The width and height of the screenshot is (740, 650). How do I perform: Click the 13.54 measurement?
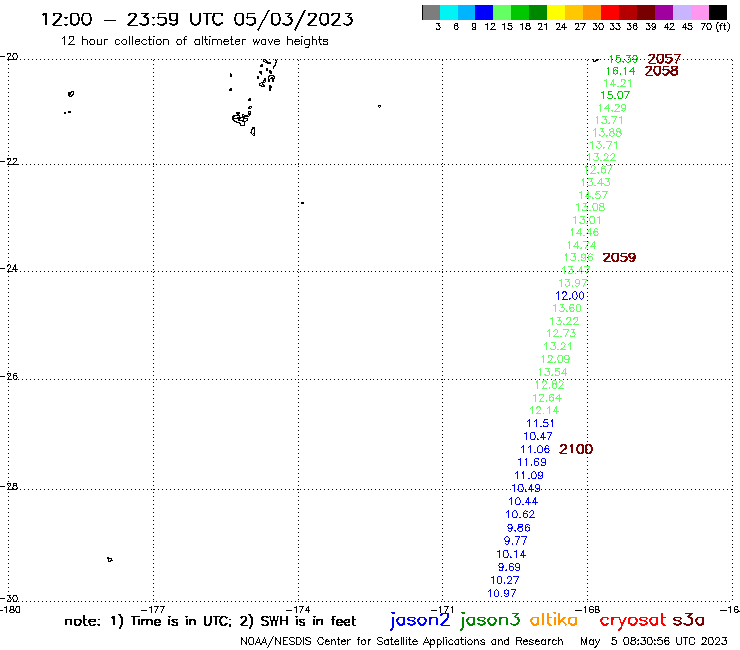552,372
